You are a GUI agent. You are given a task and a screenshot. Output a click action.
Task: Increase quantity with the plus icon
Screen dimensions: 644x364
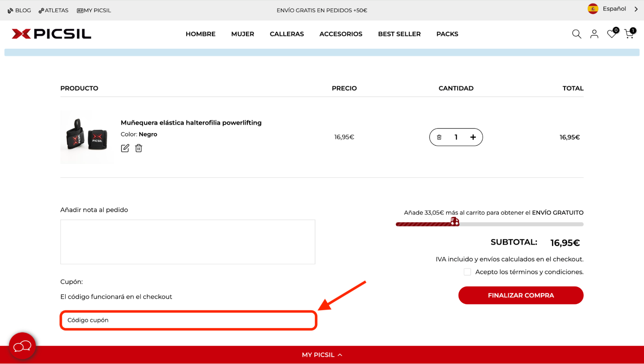pyautogui.click(x=473, y=137)
